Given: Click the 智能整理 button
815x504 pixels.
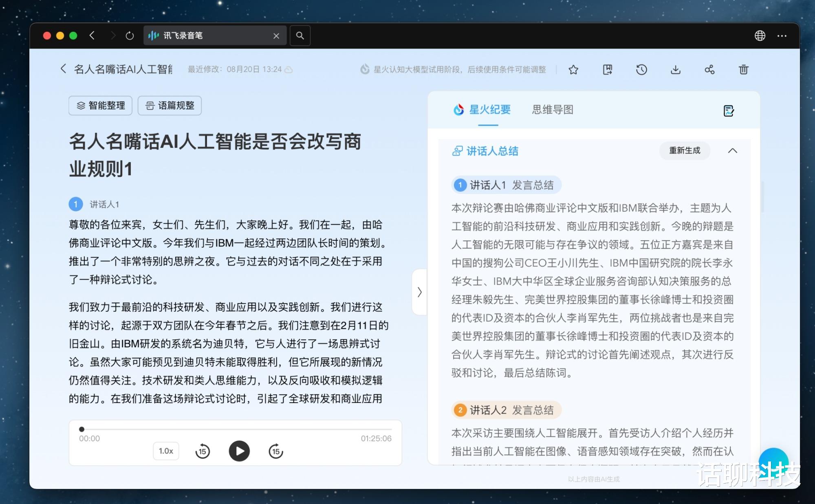Looking at the screenshot, I should pos(101,106).
